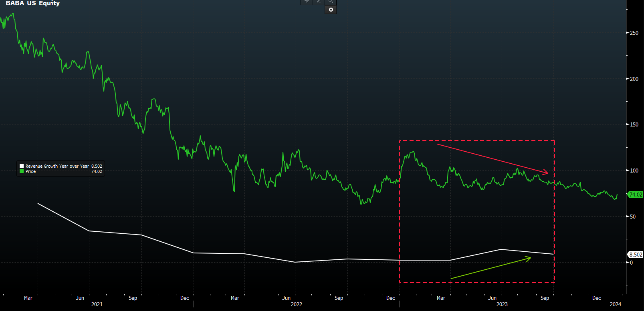Click the 250 y-axis label

coord(634,33)
